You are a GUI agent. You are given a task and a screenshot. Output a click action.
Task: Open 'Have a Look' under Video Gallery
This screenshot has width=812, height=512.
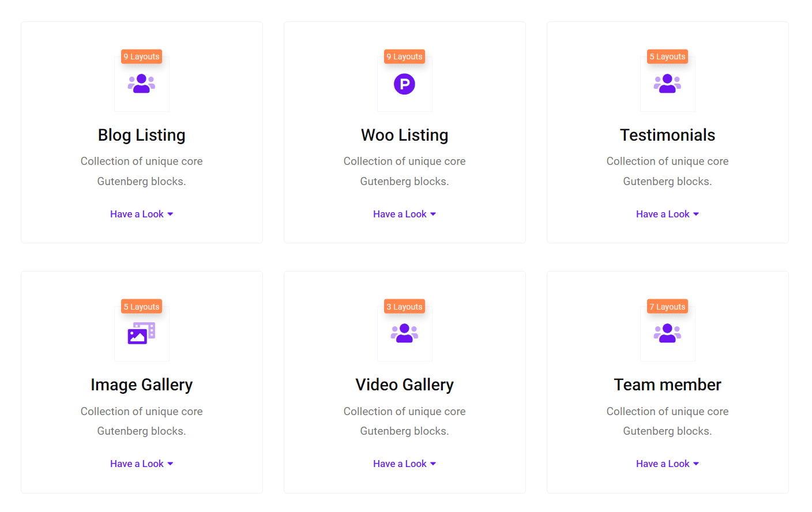tap(404, 464)
